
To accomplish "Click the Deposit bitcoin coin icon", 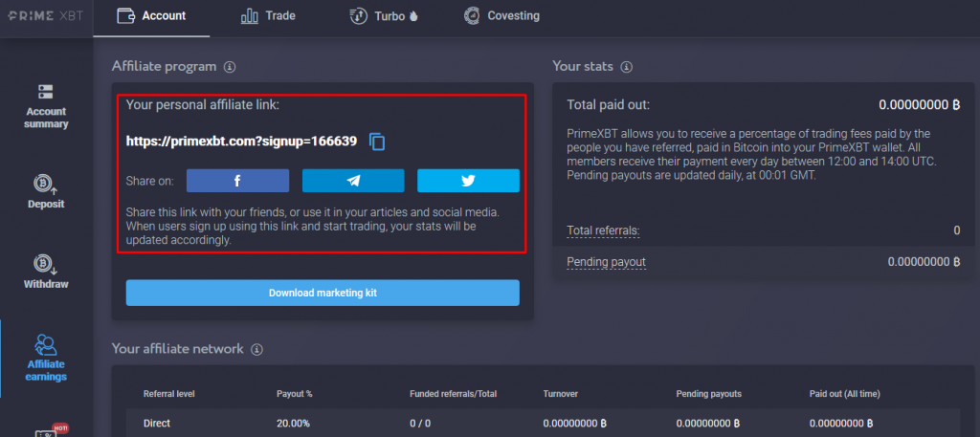I will [x=44, y=185].
